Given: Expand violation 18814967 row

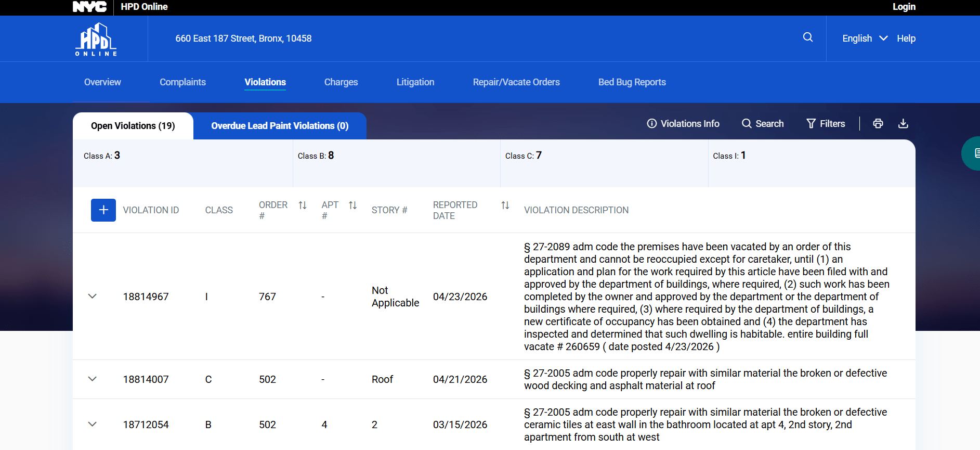Looking at the screenshot, I should [93, 297].
